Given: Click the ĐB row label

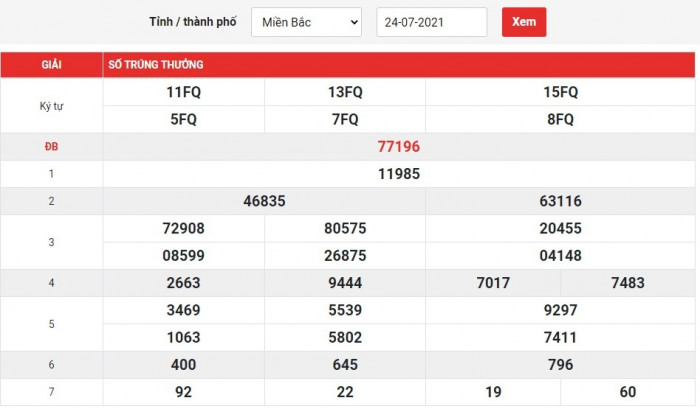Looking at the screenshot, I should 52,147.
